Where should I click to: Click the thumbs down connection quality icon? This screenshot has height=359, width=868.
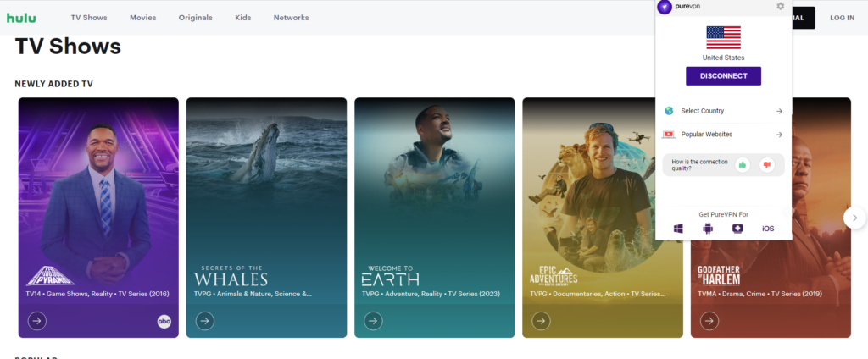(x=767, y=165)
